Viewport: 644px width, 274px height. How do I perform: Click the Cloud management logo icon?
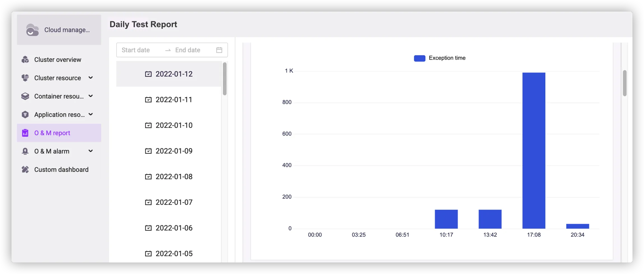(x=32, y=30)
